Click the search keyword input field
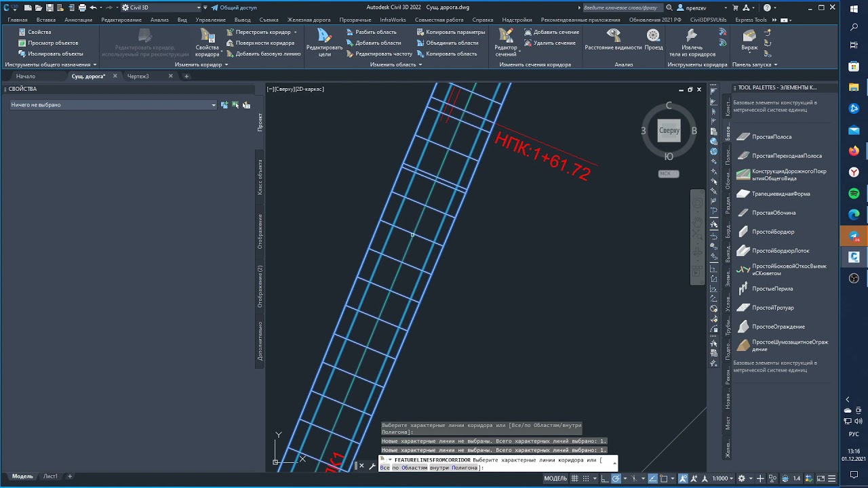 [624, 7]
